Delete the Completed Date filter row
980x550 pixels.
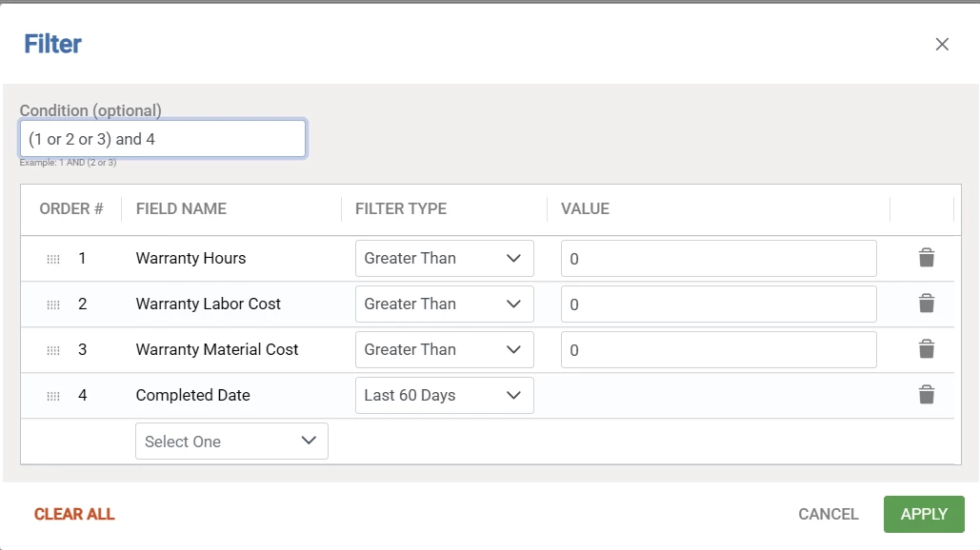click(926, 395)
